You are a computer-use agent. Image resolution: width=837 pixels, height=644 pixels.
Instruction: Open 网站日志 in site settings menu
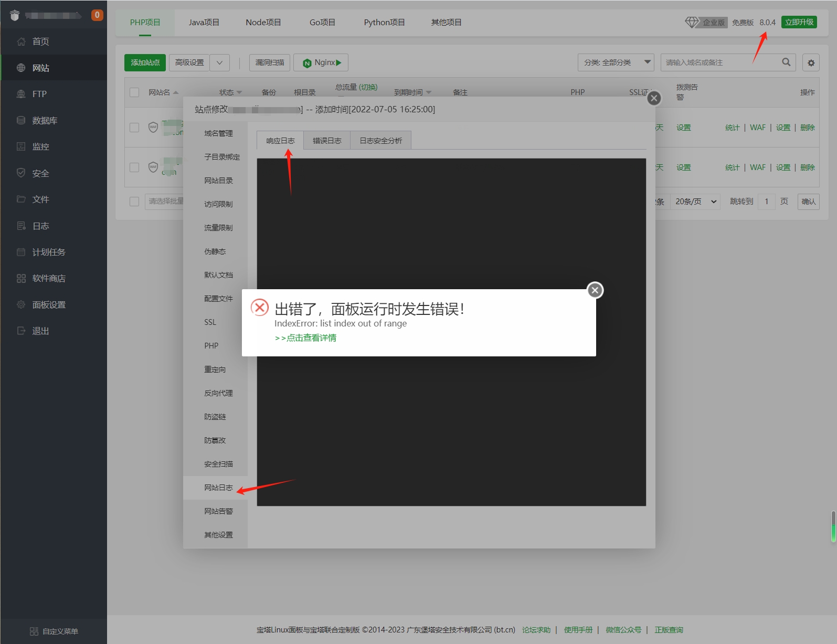point(215,488)
